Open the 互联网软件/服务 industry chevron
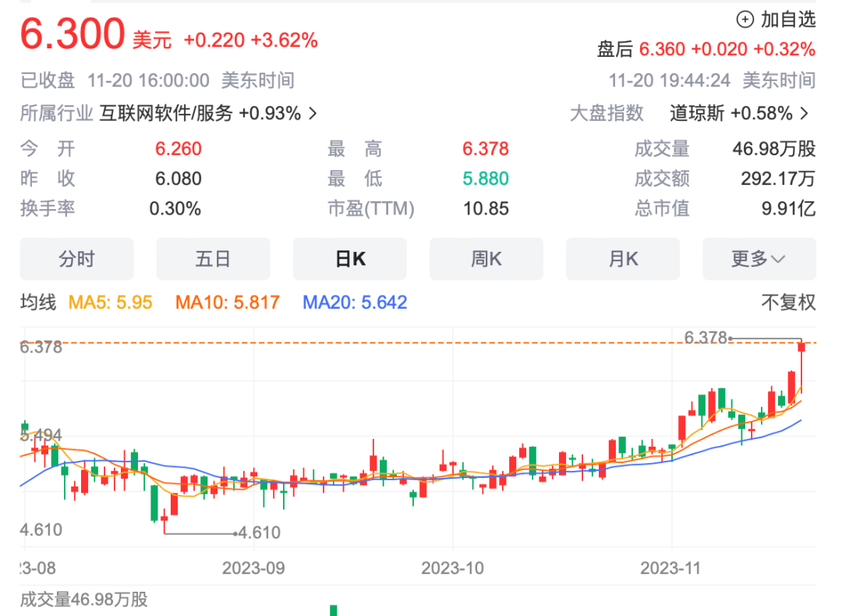 point(313,113)
